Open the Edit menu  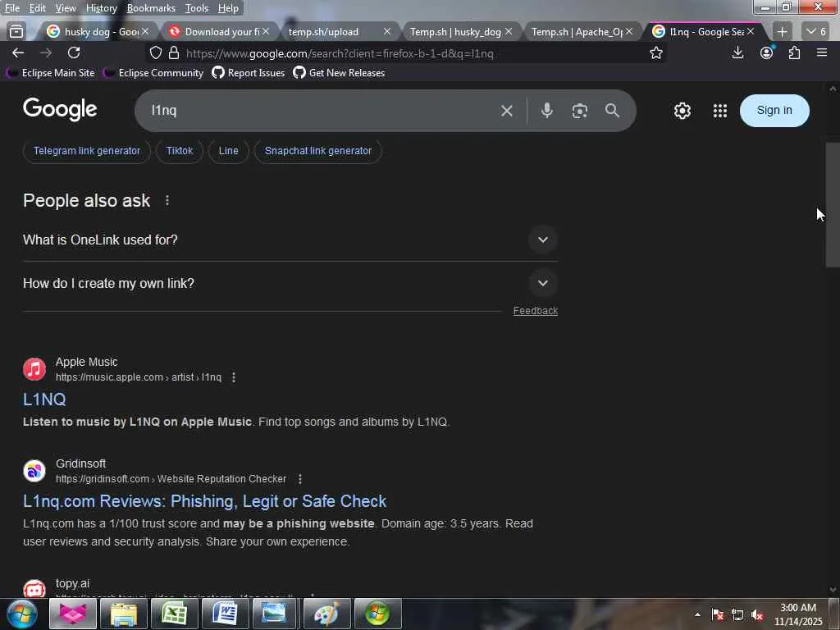click(x=37, y=8)
